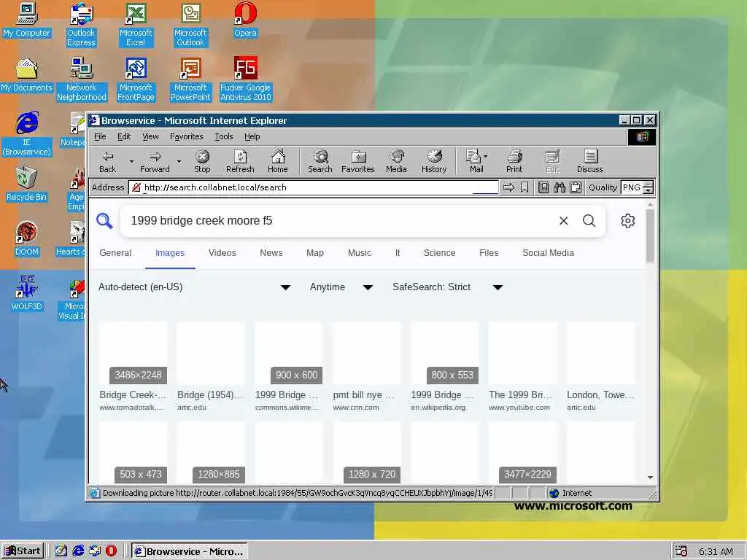
Task: Refresh the current page
Action: pos(240,161)
